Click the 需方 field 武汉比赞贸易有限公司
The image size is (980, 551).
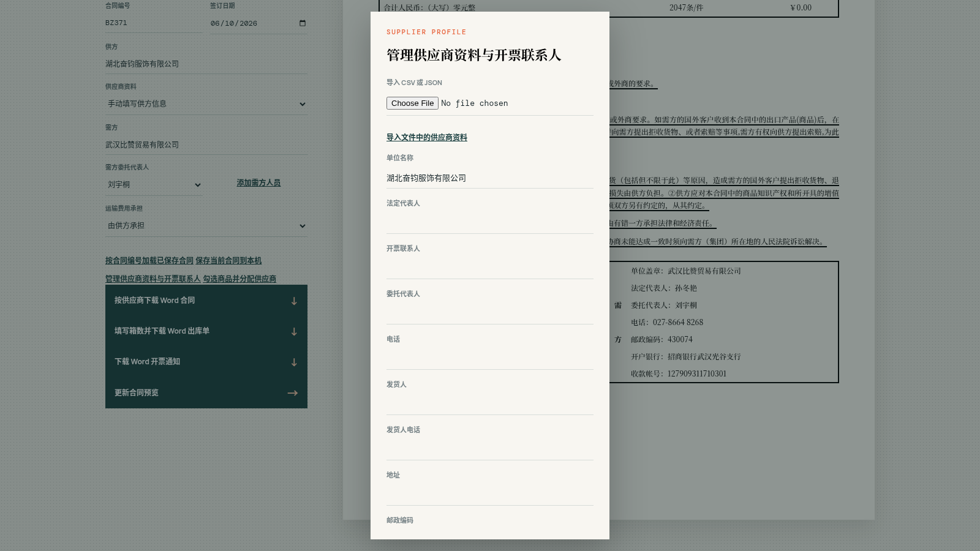206,144
